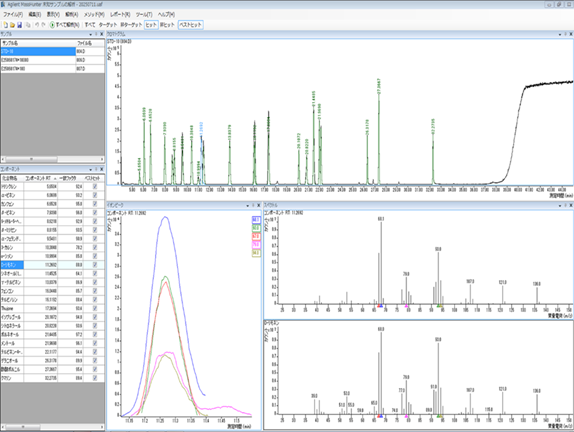Image resolution: width=574 pixels, height=432 pixels.
Task: Click the new file toolbar icon
Action: tap(5, 25)
